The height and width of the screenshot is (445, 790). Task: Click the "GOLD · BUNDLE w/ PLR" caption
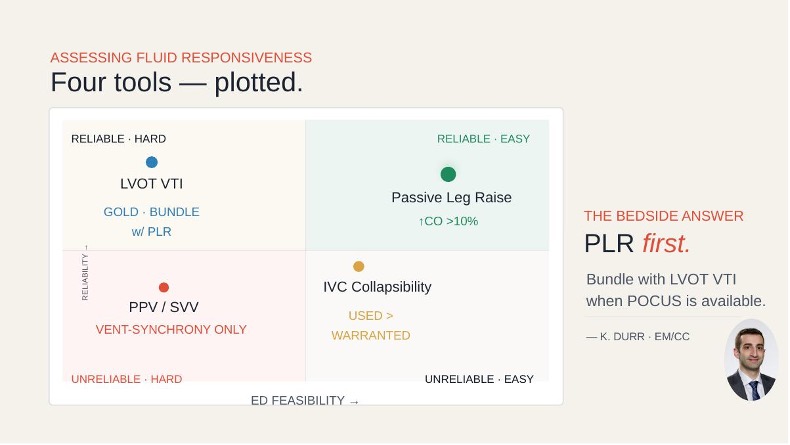(x=151, y=222)
